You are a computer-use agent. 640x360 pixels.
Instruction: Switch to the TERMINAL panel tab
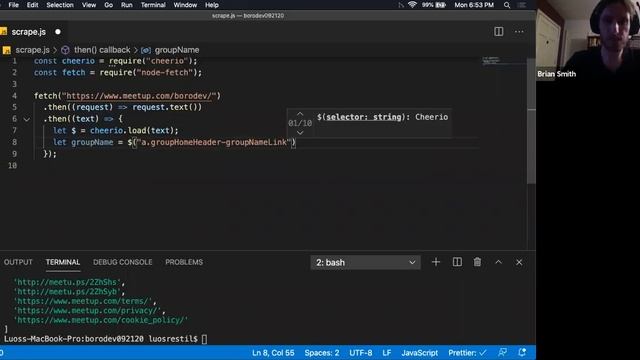coord(63,262)
